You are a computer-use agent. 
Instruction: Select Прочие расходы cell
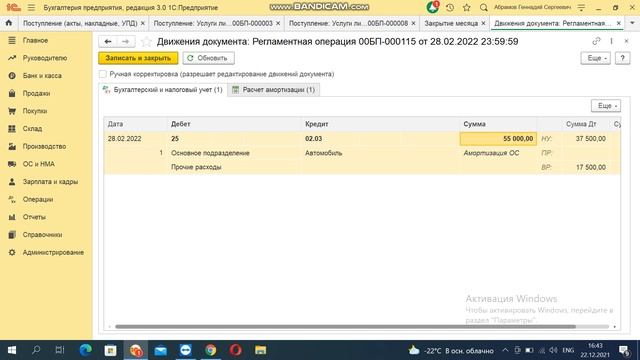[x=234, y=167]
